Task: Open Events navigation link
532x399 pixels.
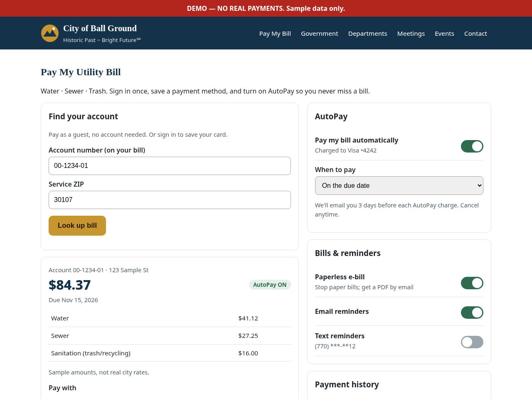Action: pos(444,33)
